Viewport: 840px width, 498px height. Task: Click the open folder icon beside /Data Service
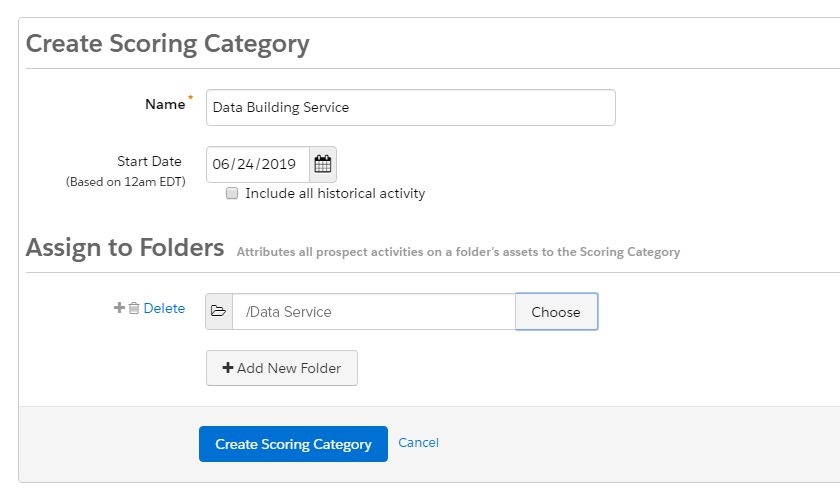tap(219, 312)
